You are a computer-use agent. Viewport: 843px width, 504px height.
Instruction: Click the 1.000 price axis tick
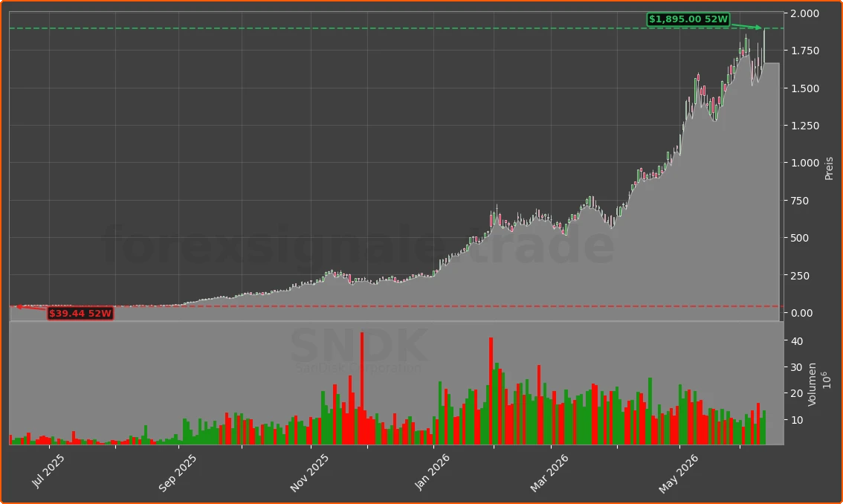(x=805, y=163)
